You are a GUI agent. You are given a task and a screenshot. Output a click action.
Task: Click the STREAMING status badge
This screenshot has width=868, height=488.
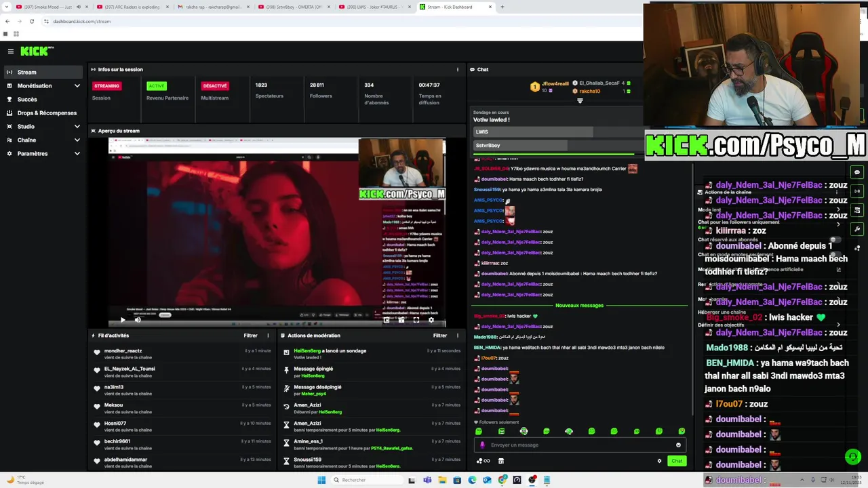point(106,86)
